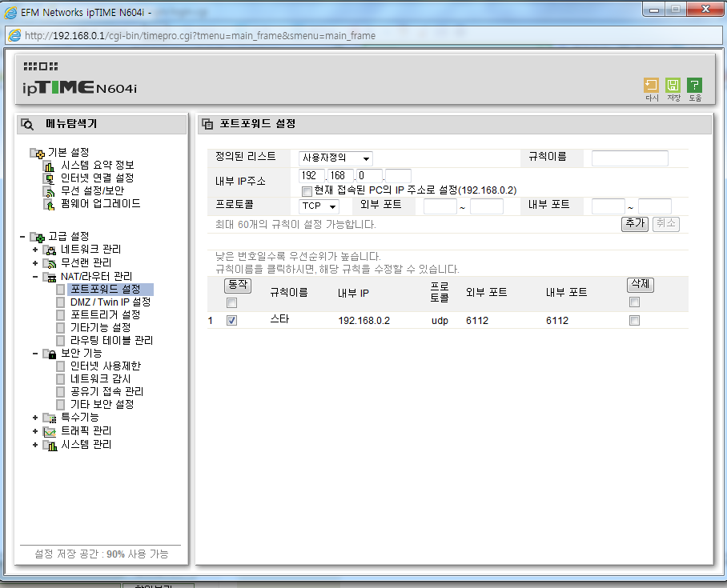Open the 프로토콜 TCP dropdown

point(319,206)
